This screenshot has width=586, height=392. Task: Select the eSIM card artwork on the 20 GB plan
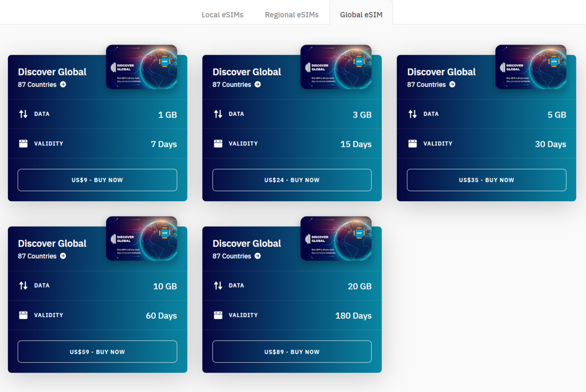[336, 238]
